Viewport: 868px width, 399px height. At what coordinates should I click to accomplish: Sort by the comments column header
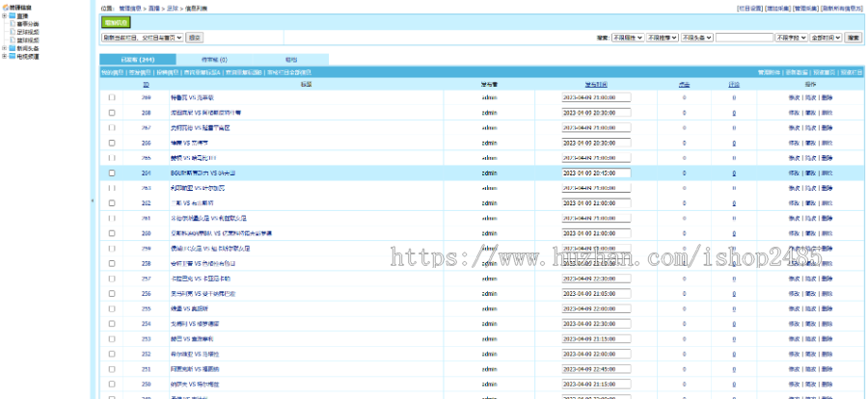coord(734,85)
